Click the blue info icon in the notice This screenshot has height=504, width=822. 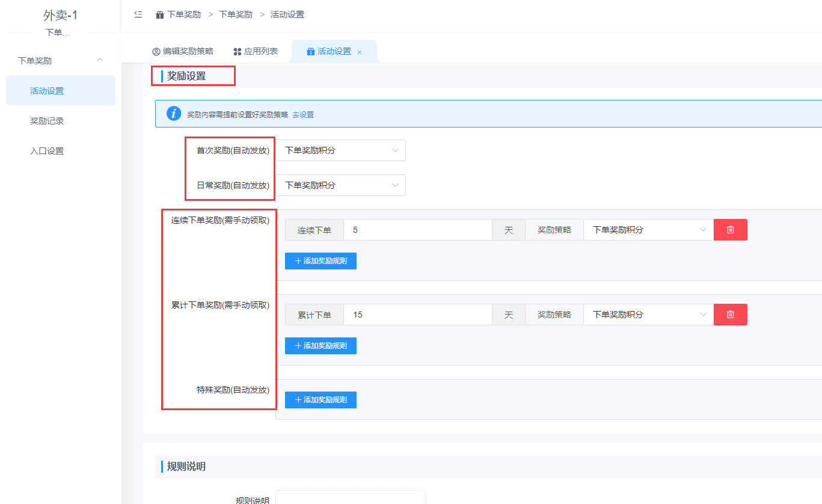pyautogui.click(x=174, y=114)
